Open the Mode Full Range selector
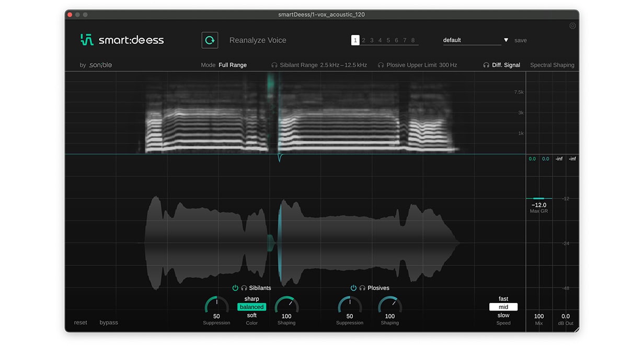Viewport: 644px width, 346px height. [233, 65]
